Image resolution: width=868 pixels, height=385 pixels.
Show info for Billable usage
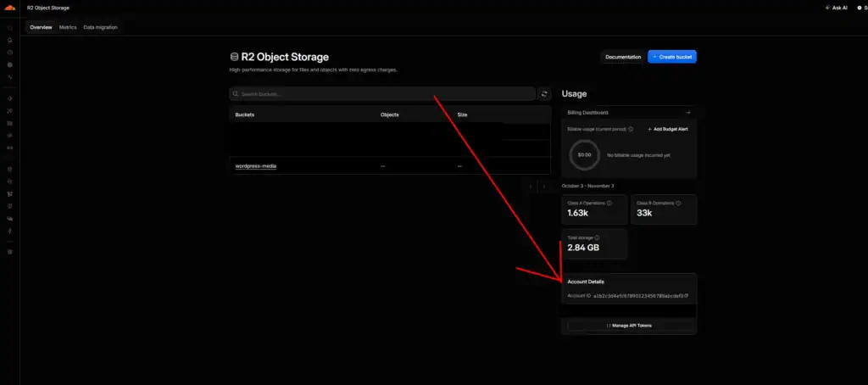[631, 129]
